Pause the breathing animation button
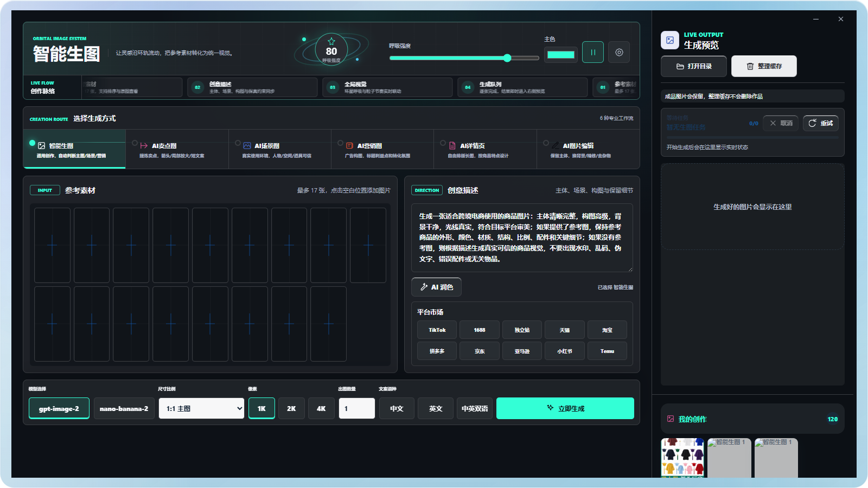 (593, 53)
